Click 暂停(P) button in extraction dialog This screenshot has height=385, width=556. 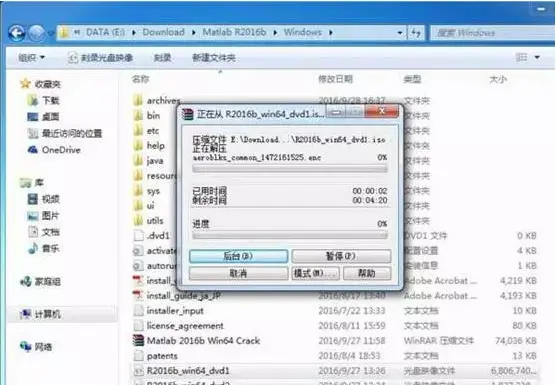[341, 256]
